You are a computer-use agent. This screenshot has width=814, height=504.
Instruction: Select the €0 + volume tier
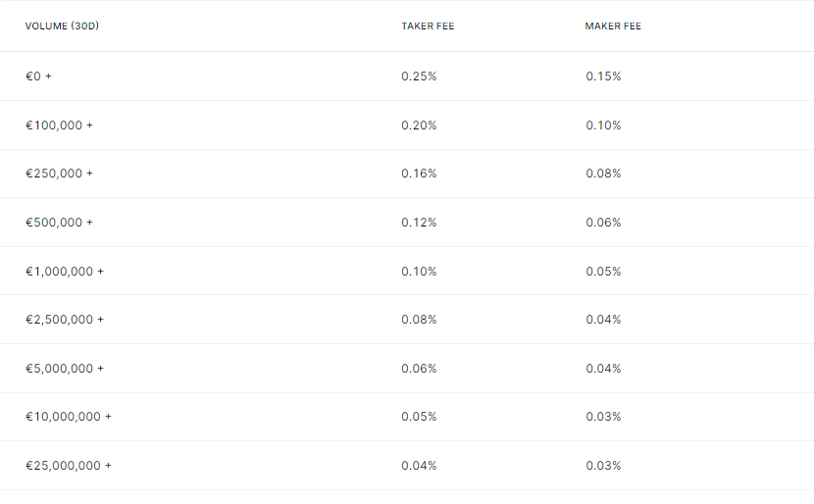pyautogui.click(x=38, y=76)
